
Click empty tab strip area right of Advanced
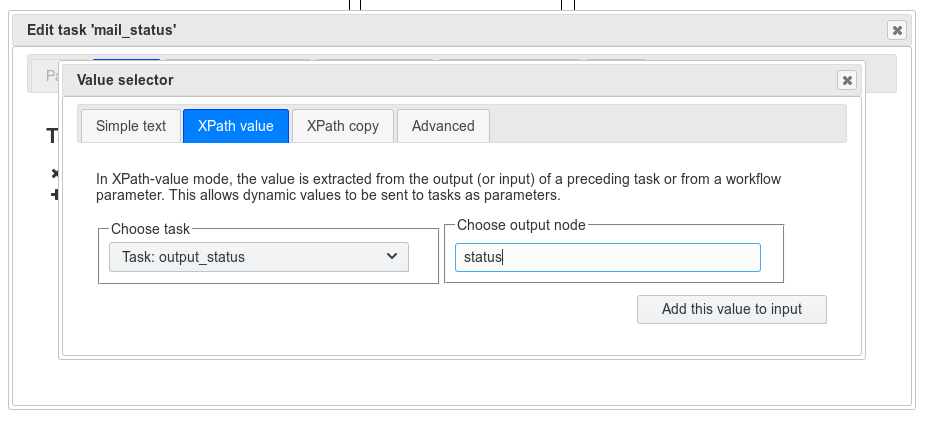(668, 126)
